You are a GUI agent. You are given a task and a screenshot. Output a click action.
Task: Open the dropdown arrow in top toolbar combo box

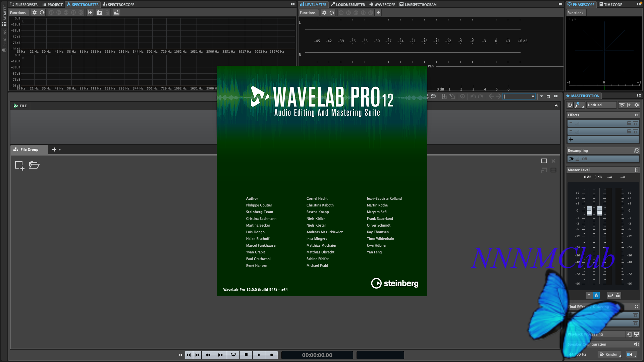coord(533,97)
